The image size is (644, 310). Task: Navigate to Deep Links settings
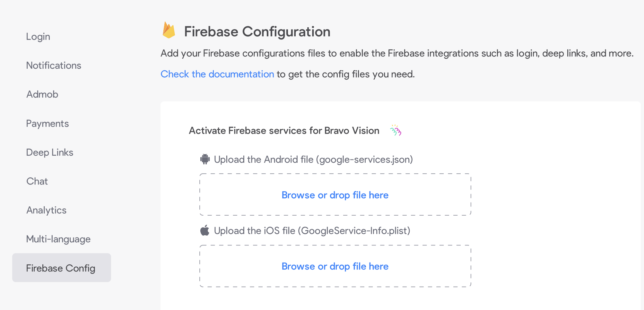[x=49, y=152]
